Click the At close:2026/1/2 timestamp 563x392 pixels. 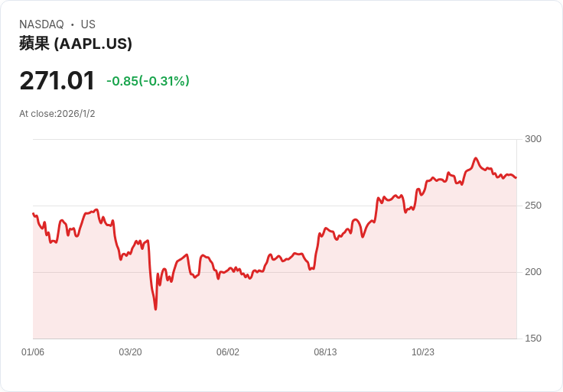(x=57, y=114)
